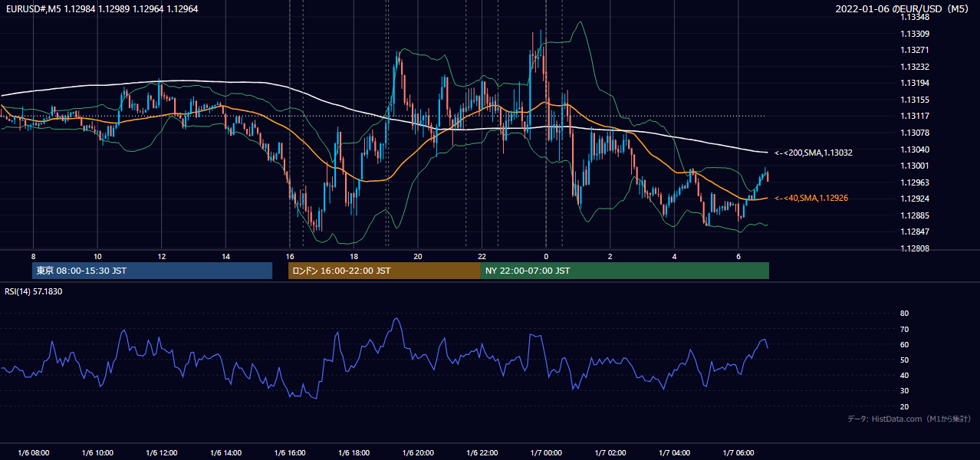Click the 1.12924 price axis label
This screenshot has width=980, height=460.
point(915,199)
